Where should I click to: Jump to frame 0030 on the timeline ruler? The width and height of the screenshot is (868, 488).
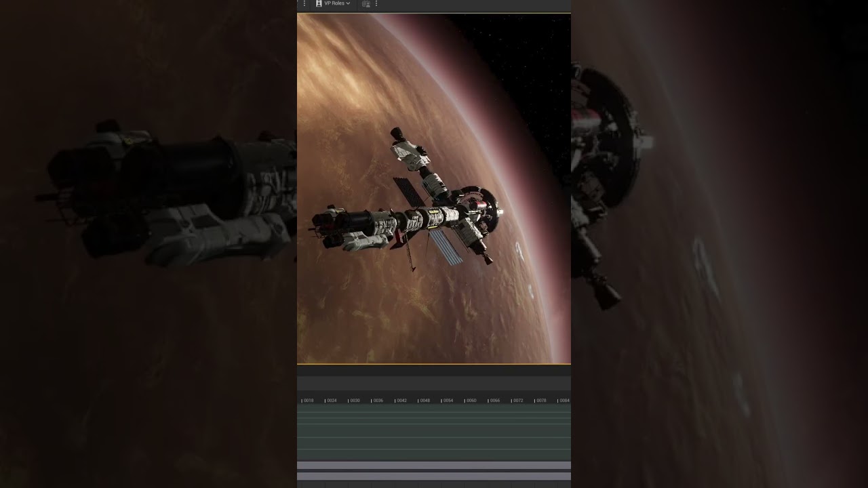355,401
